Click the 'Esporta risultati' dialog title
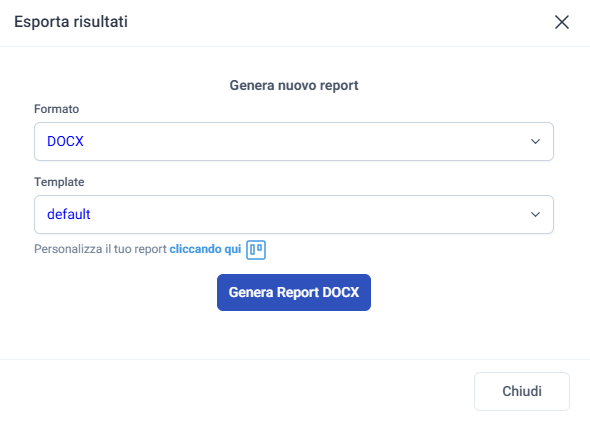This screenshot has width=590, height=422. pyautogui.click(x=71, y=22)
